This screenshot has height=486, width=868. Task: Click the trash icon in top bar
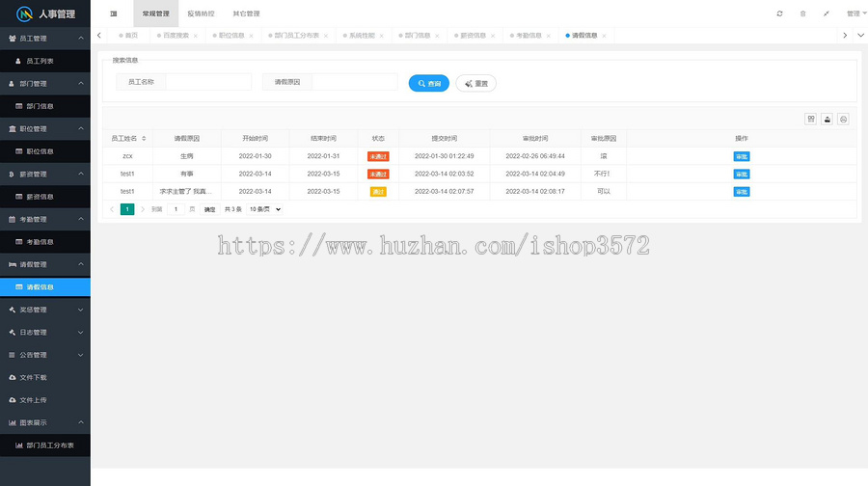tap(802, 13)
